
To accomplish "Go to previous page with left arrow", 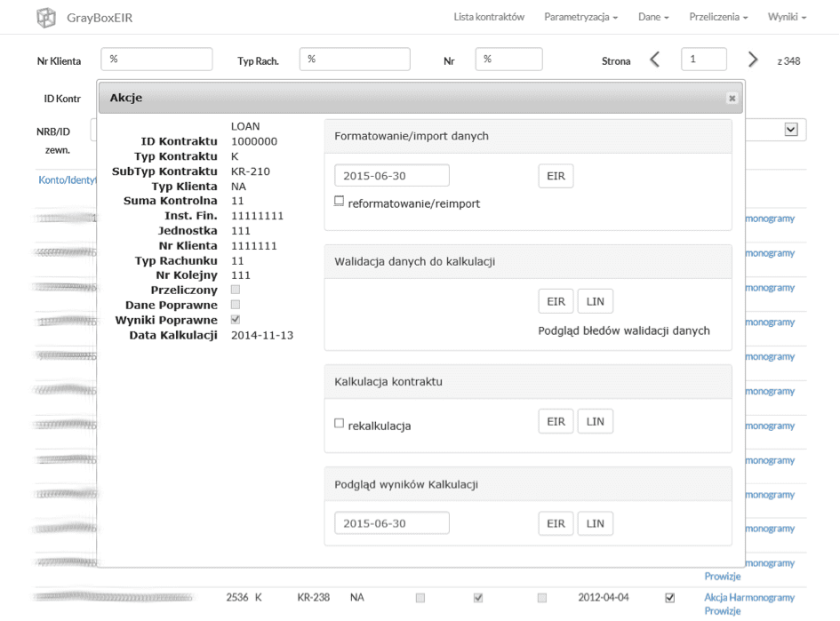I will pos(654,60).
